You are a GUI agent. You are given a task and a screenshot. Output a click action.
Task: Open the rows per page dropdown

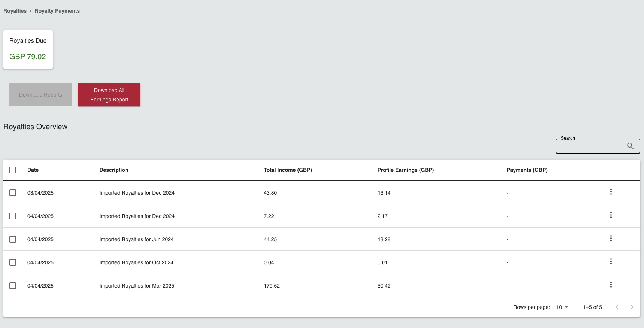562,307
